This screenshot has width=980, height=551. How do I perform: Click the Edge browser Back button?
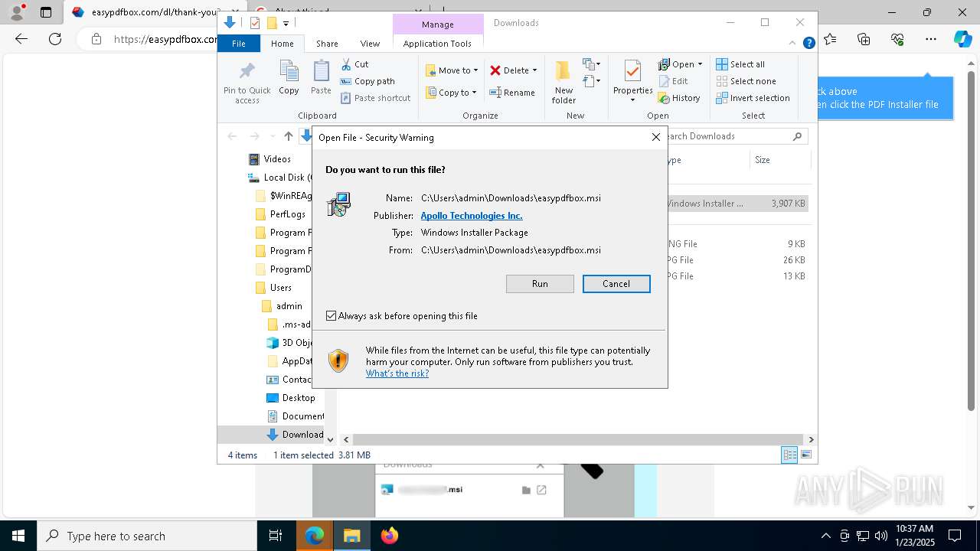tap(21, 38)
